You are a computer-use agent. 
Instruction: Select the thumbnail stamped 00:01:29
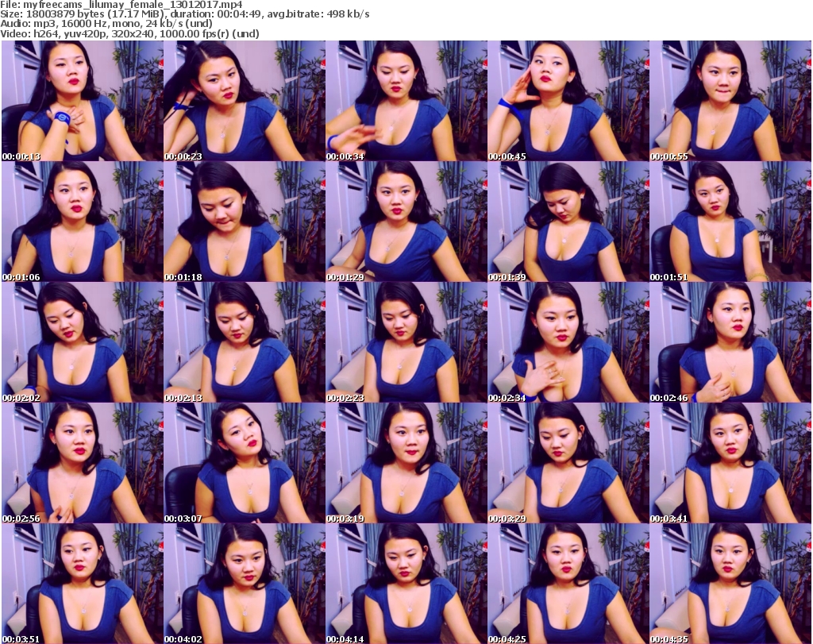coord(406,222)
